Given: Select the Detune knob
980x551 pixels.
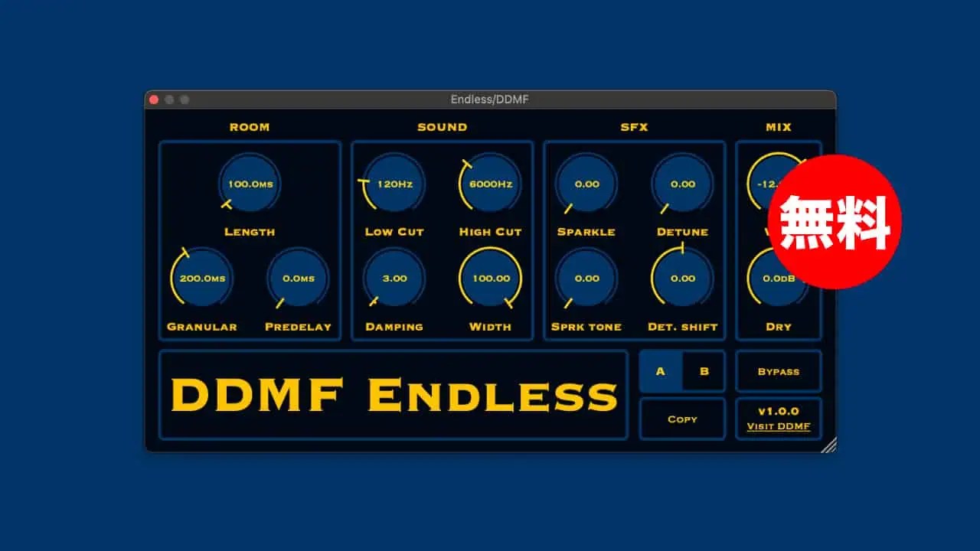Looking at the screenshot, I should coord(682,184).
